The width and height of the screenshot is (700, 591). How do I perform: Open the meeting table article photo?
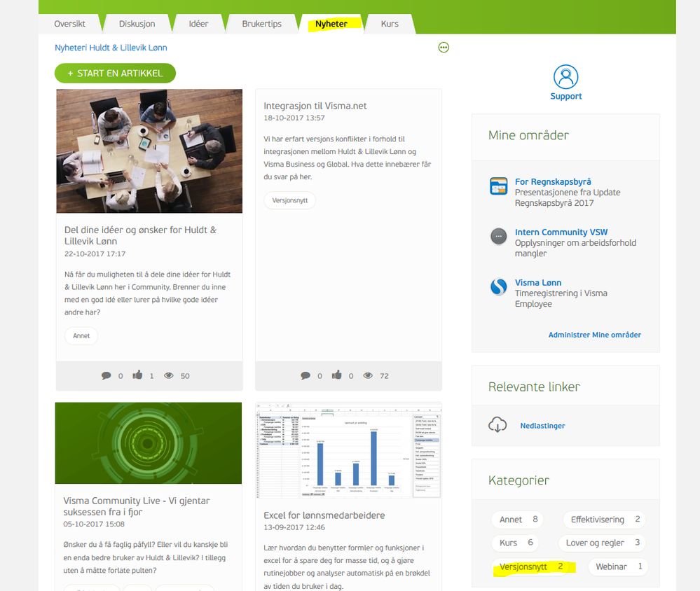coord(149,151)
